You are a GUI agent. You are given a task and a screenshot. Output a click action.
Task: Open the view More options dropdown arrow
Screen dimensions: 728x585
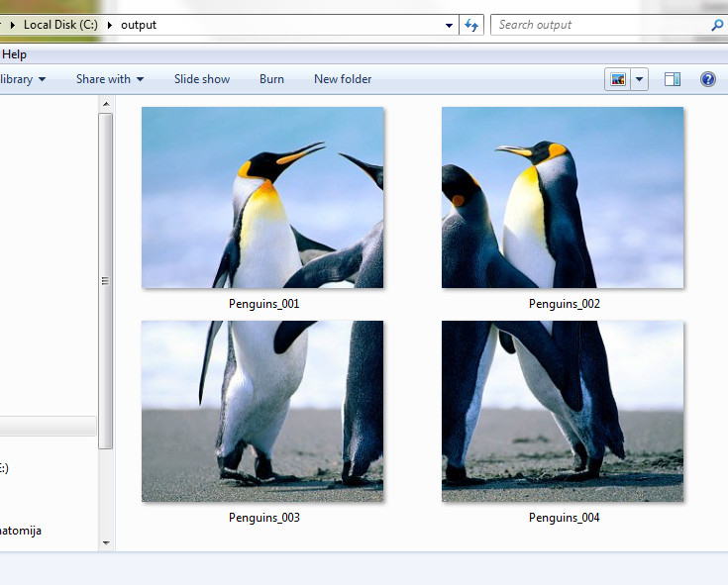coord(639,79)
